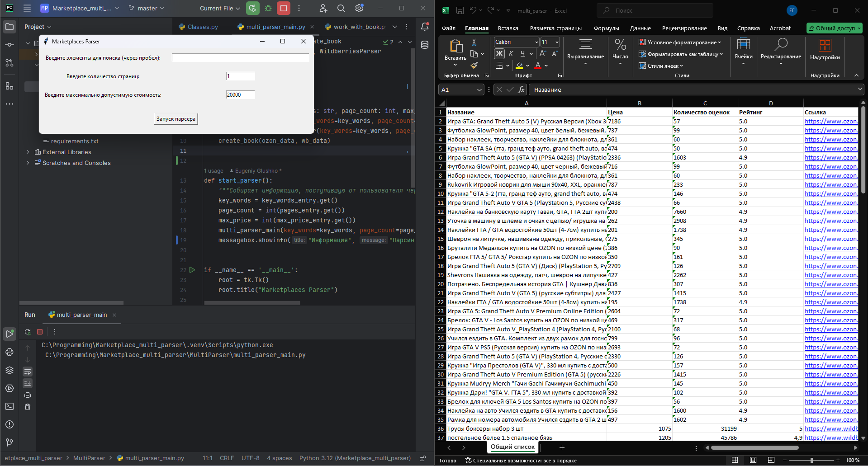Image resolution: width=868 pixels, height=466 pixels.
Task: Open the font size dropdown in Excel
Action: [x=557, y=42]
